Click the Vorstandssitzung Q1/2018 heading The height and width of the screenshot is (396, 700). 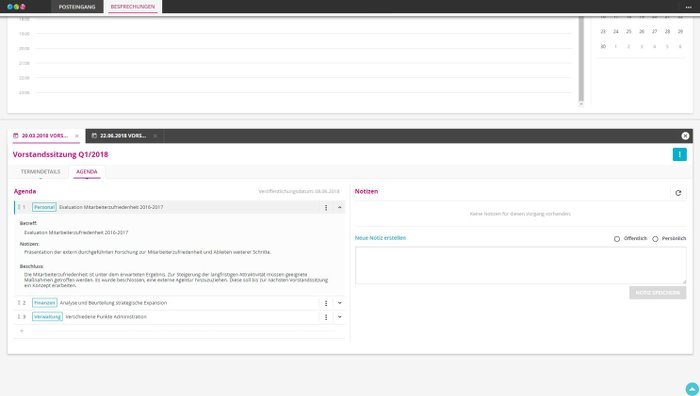point(60,154)
